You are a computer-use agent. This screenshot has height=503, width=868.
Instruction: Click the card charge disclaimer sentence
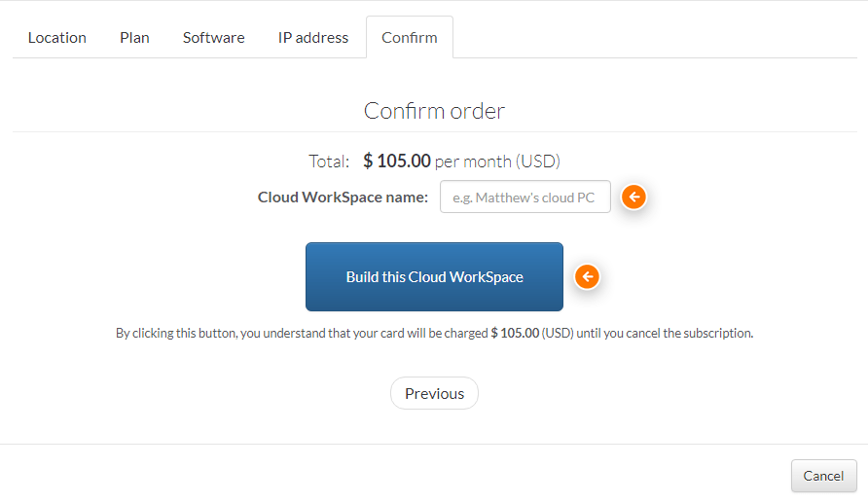pyautogui.click(x=435, y=333)
